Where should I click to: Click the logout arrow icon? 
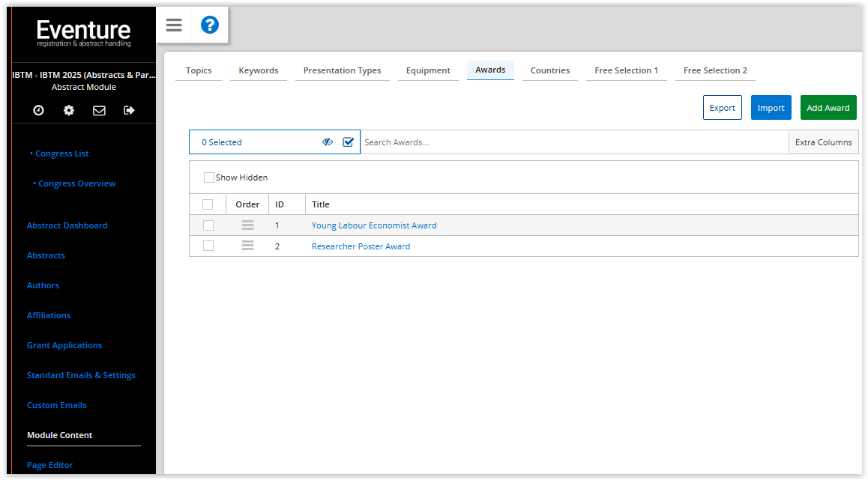tap(129, 110)
